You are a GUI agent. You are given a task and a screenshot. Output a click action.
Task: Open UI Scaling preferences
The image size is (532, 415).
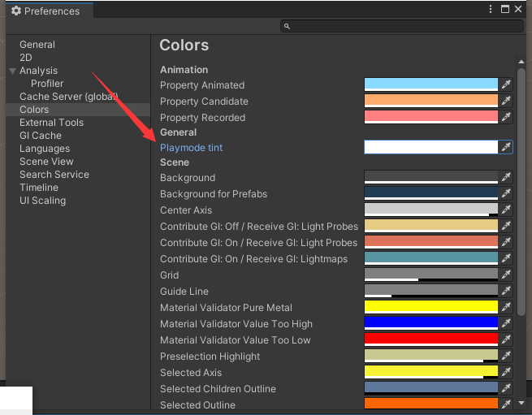(43, 201)
